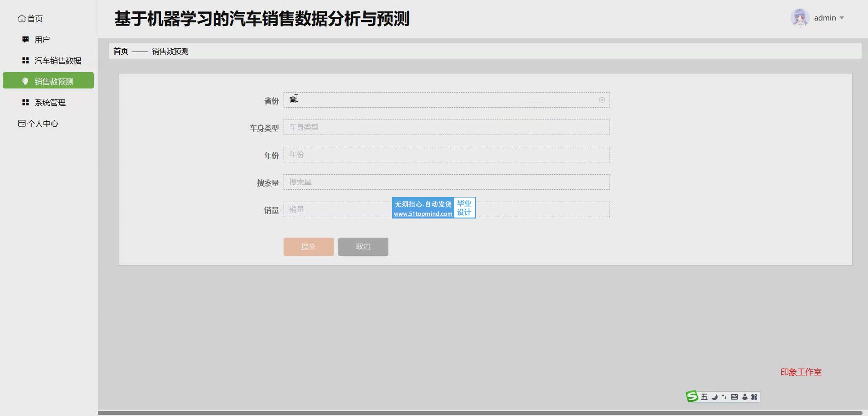Click into the 车身类型 input field
Image resolution: width=868 pixels, height=416 pixels.
tap(446, 127)
